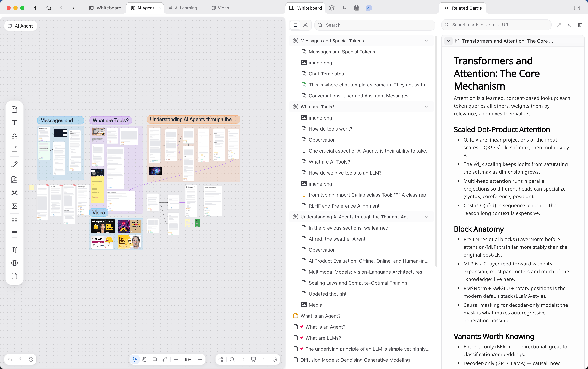
Task: Switch outline to graph view
Action: click(x=305, y=25)
